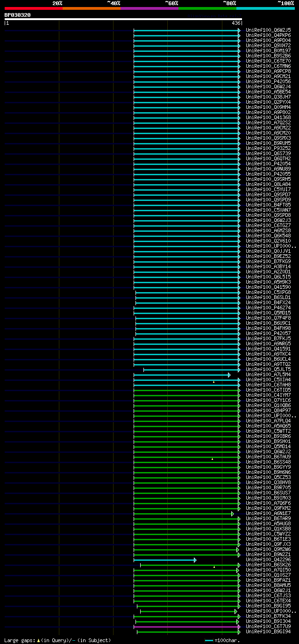The width and height of the screenshot is (299, 644).
Task: Click the green arrowhead of hit A6N1E7
Action: pyautogui.click(x=233, y=514)
